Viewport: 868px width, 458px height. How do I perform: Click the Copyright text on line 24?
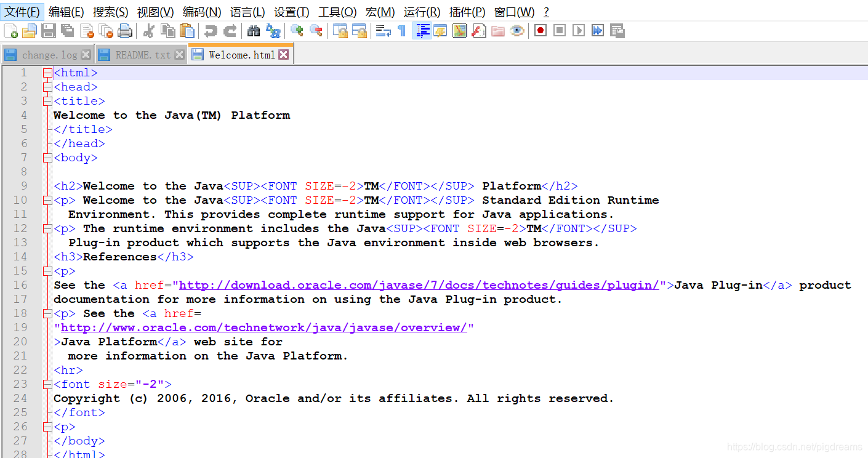pos(334,398)
